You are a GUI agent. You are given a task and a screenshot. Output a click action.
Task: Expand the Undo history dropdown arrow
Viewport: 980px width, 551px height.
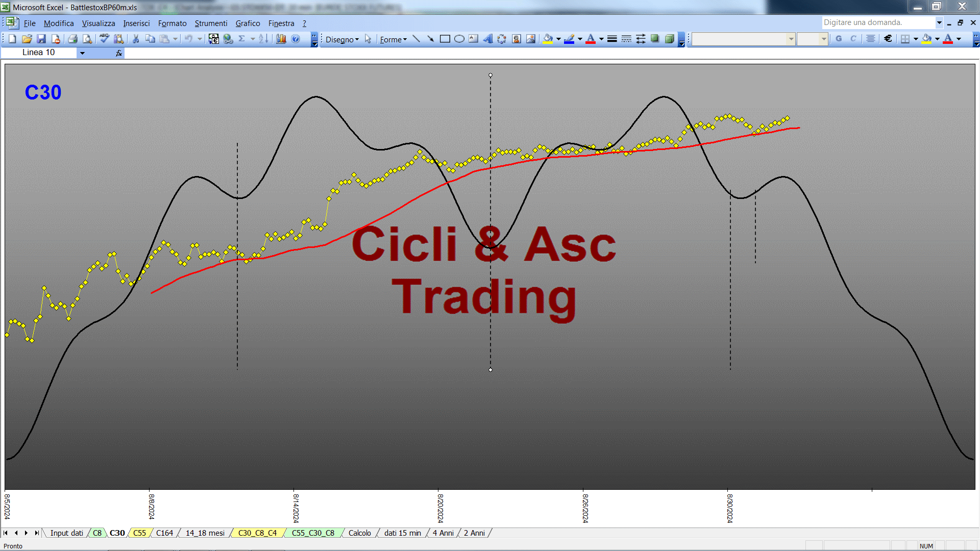pyautogui.click(x=200, y=39)
